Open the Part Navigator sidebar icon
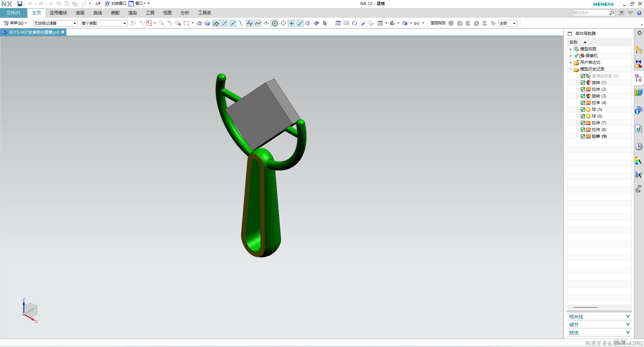The height and width of the screenshot is (347, 644). (639, 78)
